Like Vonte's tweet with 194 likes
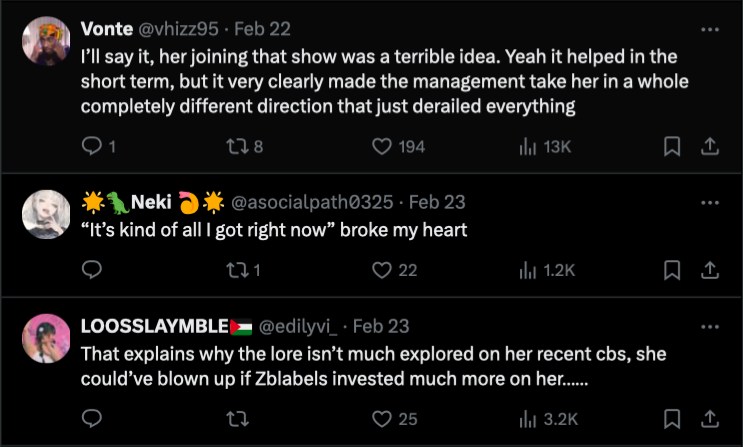The image size is (743, 447). click(x=380, y=147)
